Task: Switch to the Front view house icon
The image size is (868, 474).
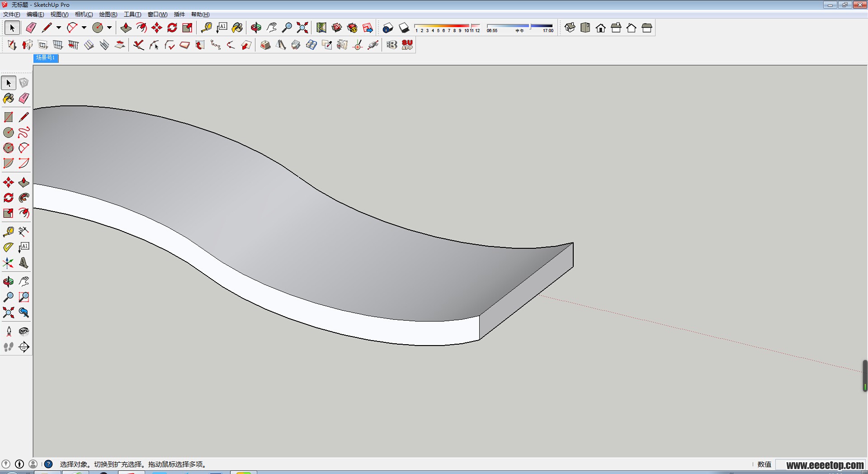Action: click(x=601, y=28)
